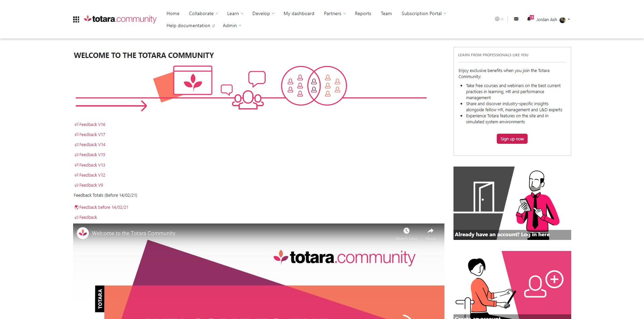
Task: Open Reports page
Action: (363, 13)
